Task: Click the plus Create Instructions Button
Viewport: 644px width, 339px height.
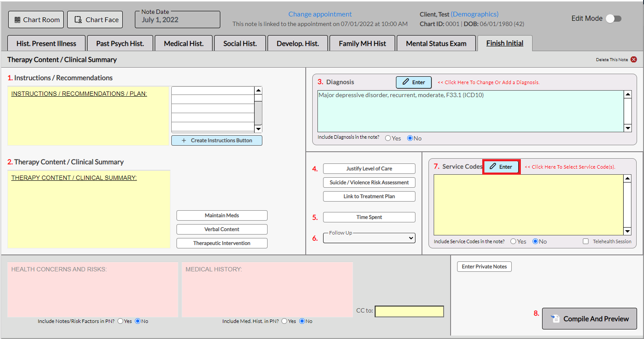Action: [216, 140]
